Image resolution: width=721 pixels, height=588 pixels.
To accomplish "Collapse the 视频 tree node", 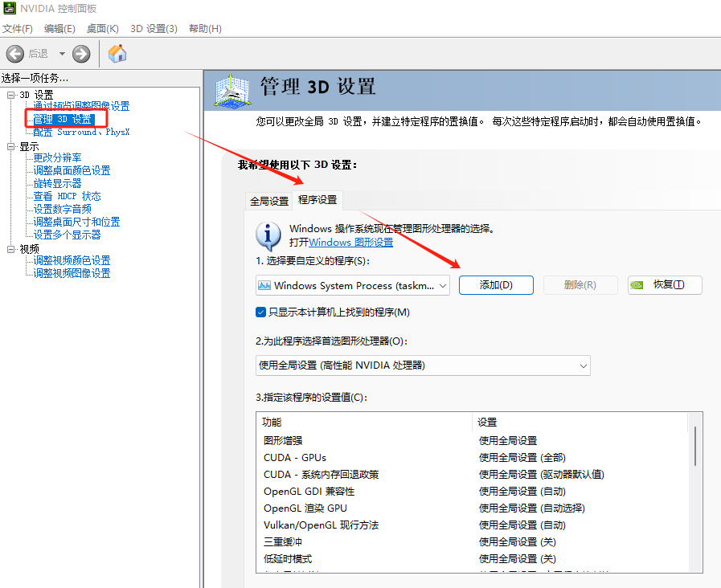I will pyautogui.click(x=10, y=249).
